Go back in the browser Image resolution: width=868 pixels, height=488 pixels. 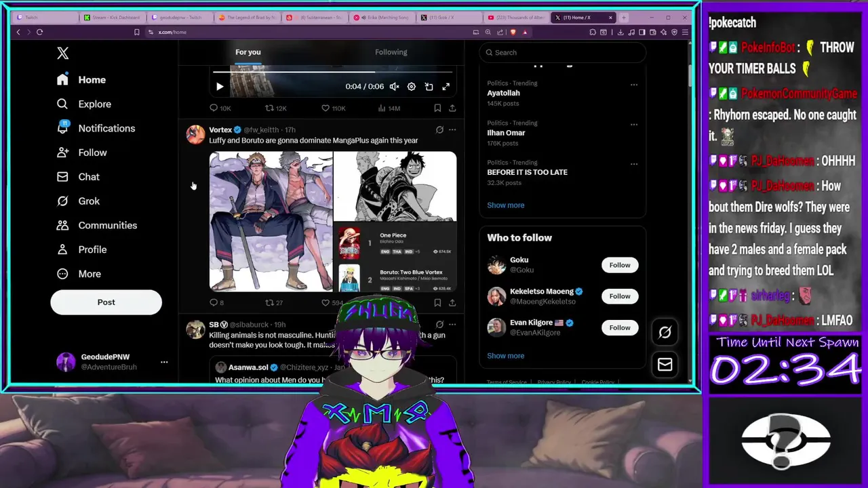point(18,32)
